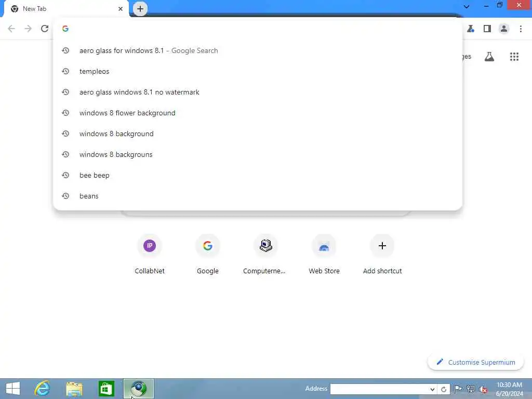Click the Google icon in omnibox
Viewport: 532px width, 399px height.
(x=65, y=29)
